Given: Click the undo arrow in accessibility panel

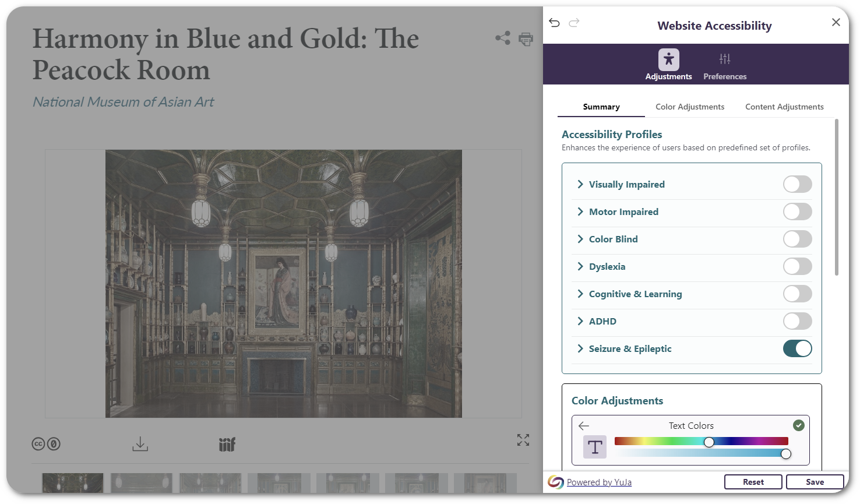Looking at the screenshot, I should point(554,23).
